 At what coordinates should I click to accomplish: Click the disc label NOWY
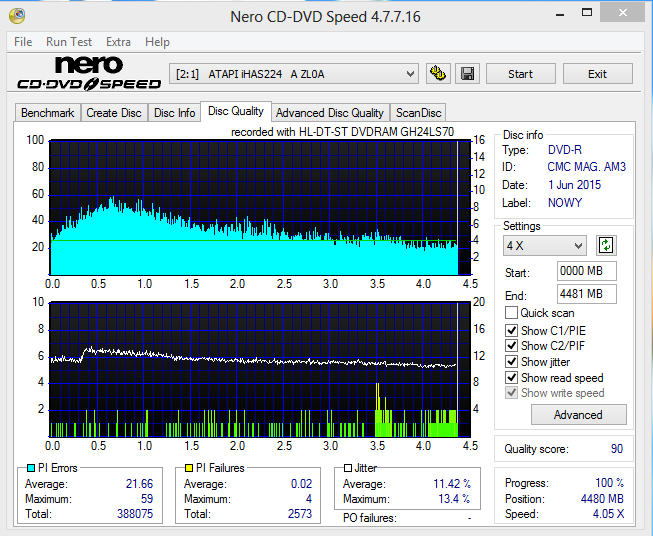point(565,203)
